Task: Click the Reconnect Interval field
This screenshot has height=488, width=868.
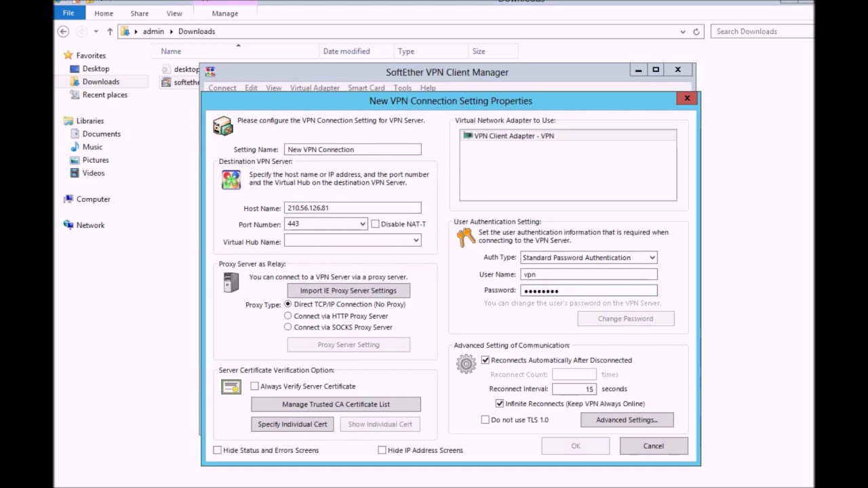Action: click(x=574, y=389)
